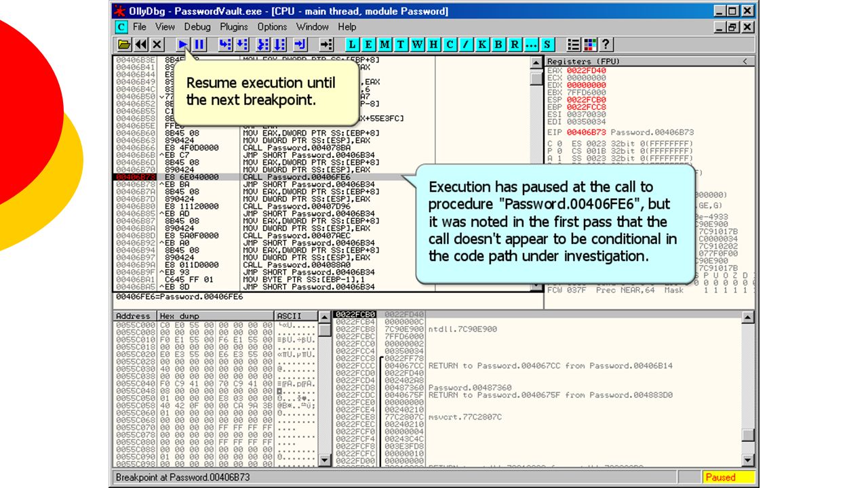The image size is (868, 488).
Task: Open the Help menu
Action: point(347,27)
